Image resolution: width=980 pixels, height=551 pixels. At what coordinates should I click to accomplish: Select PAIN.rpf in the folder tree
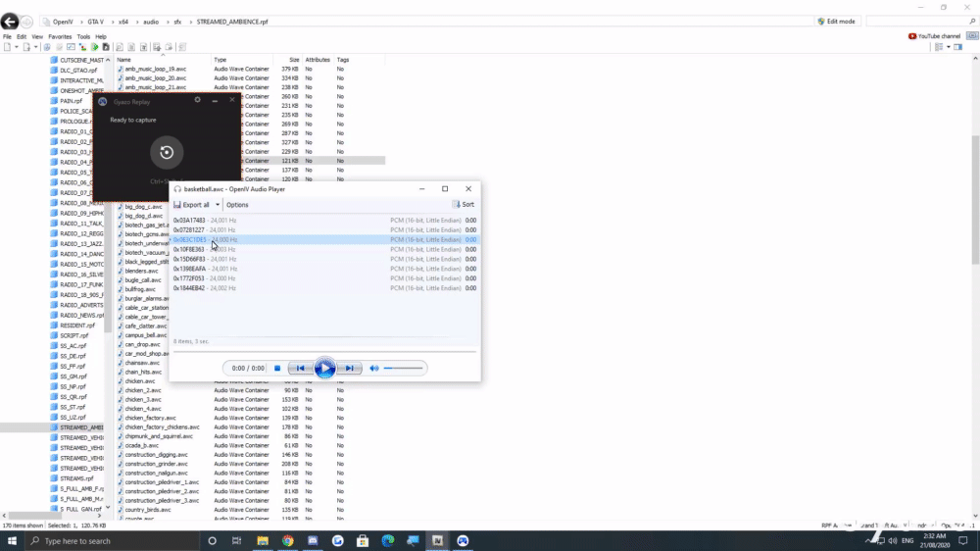pyautogui.click(x=71, y=101)
